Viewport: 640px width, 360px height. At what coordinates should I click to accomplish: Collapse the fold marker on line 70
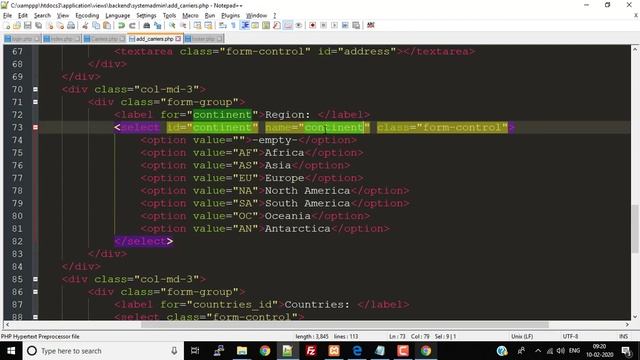(36, 89)
